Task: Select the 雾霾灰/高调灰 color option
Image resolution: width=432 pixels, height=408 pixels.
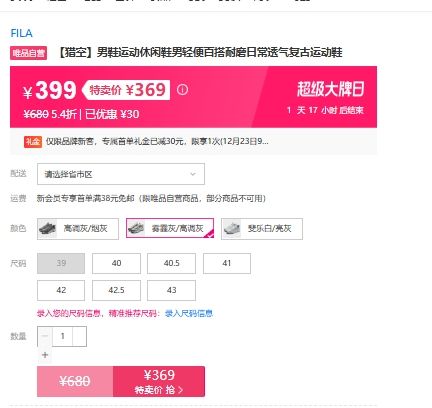Action: pyautogui.click(x=170, y=228)
